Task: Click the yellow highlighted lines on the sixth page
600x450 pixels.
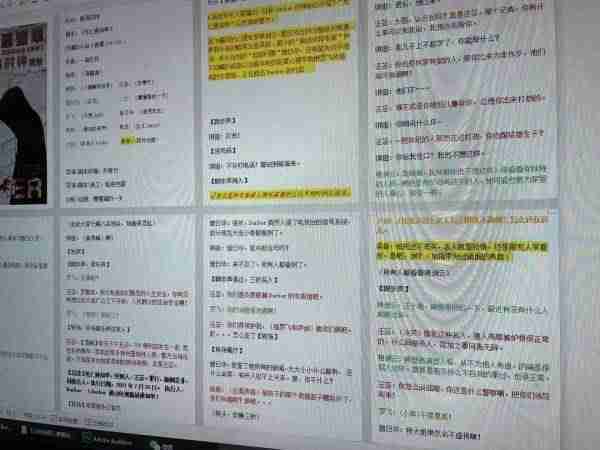Action: [x=462, y=251]
